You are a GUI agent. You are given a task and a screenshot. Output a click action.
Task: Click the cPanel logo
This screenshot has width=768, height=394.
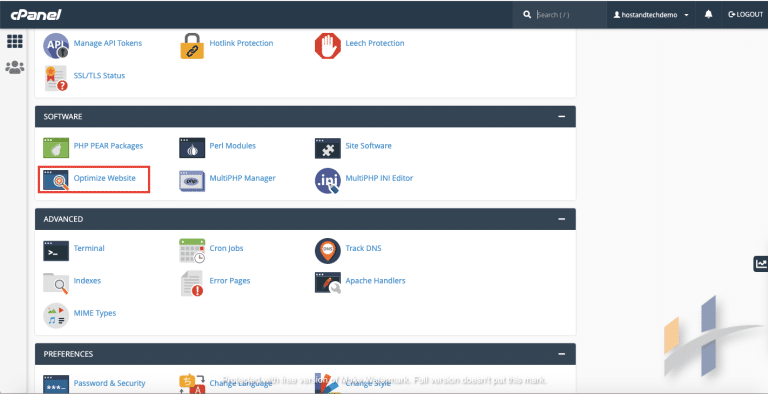pos(36,15)
